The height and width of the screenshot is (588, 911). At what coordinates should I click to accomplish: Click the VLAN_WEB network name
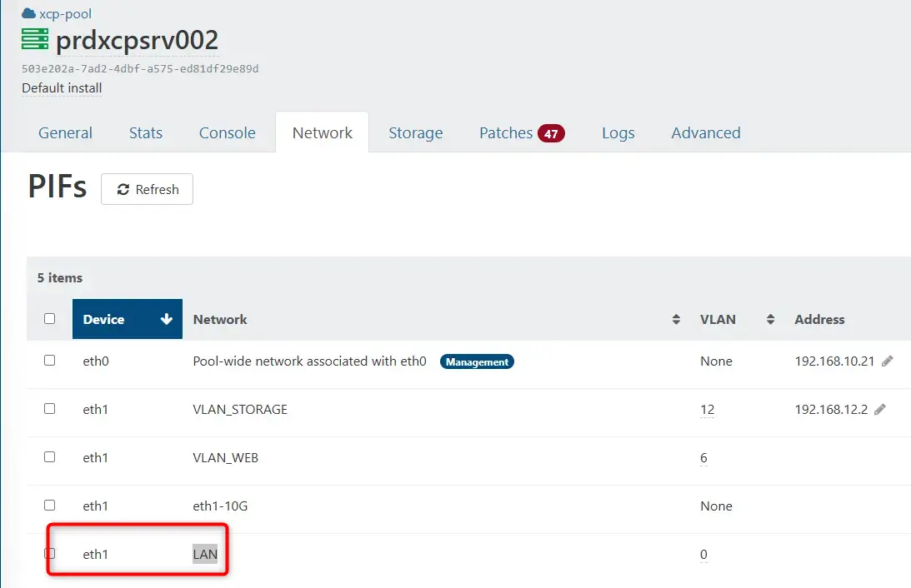225,457
